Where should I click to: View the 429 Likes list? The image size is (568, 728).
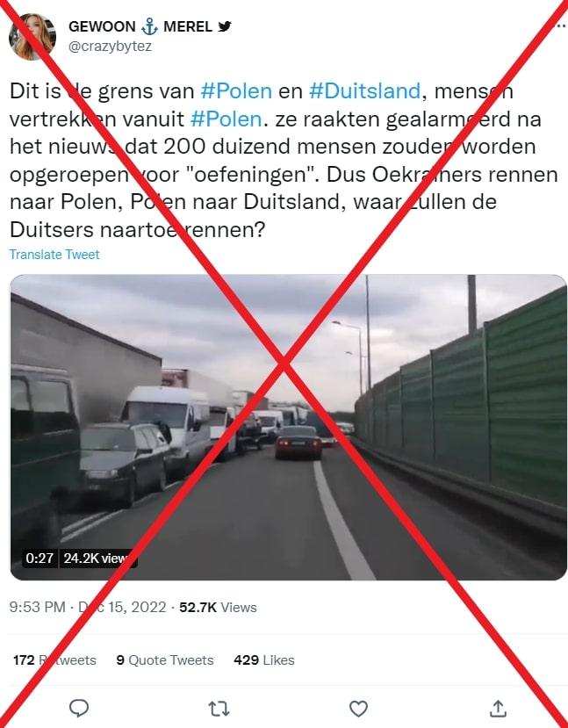[264, 660]
